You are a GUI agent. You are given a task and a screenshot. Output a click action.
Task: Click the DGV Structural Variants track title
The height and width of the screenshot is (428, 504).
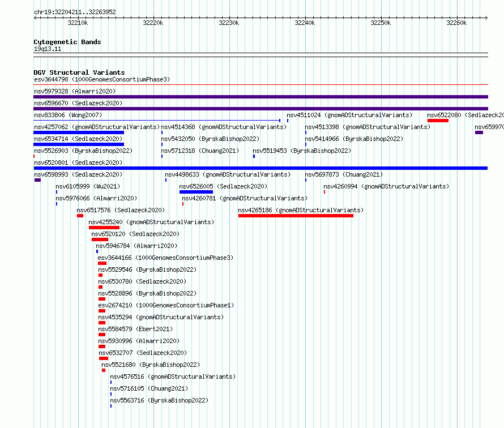pos(79,72)
